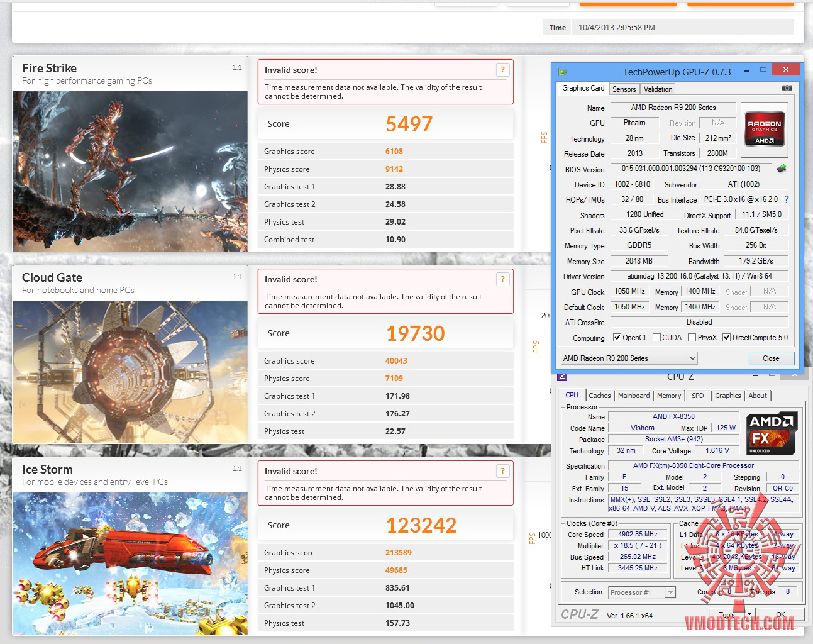
Task: Open the Mainboard tab in CPU-Z
Action: pyautogui.click(x=634, y=396)
